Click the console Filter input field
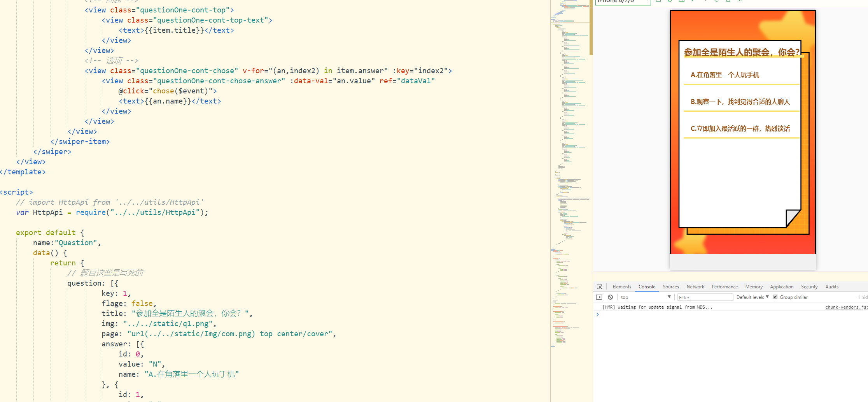The image size is (868, 402). (x=705, y=297)
